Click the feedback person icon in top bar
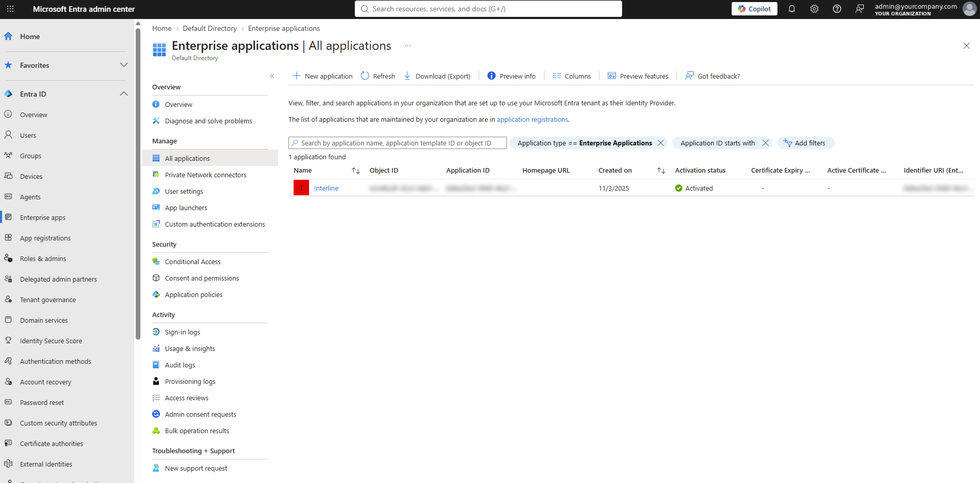 pyautogui.click(x=860, y=9)
